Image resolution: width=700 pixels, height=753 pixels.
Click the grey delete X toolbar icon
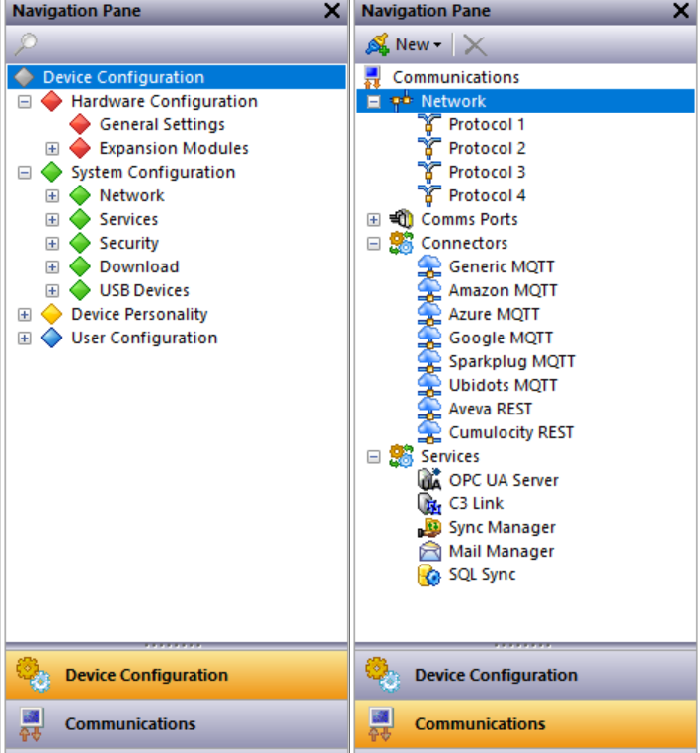tap(475, 44)
